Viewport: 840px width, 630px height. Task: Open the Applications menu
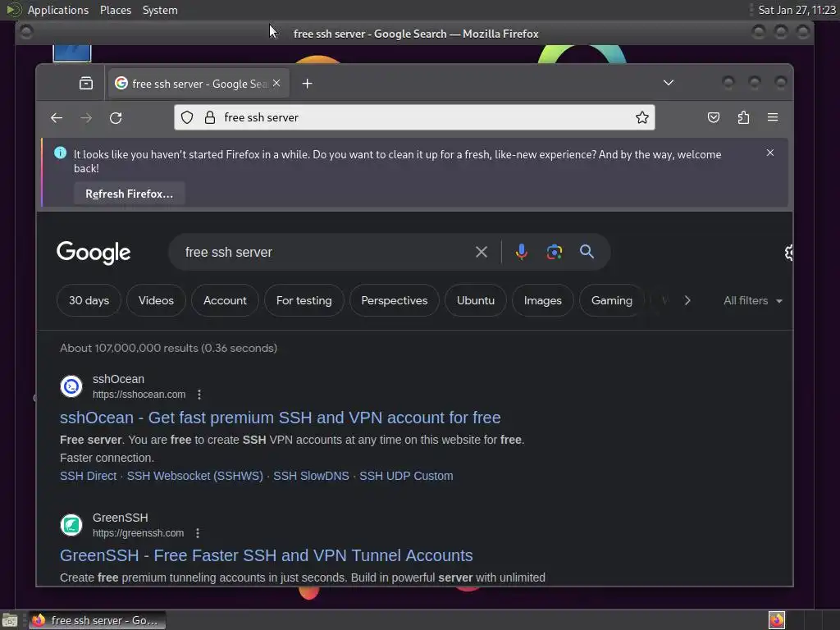point(58,10)
